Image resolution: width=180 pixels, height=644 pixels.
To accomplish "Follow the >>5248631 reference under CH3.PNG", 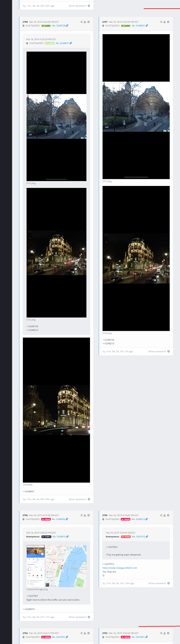I will [x=29, y=491].
